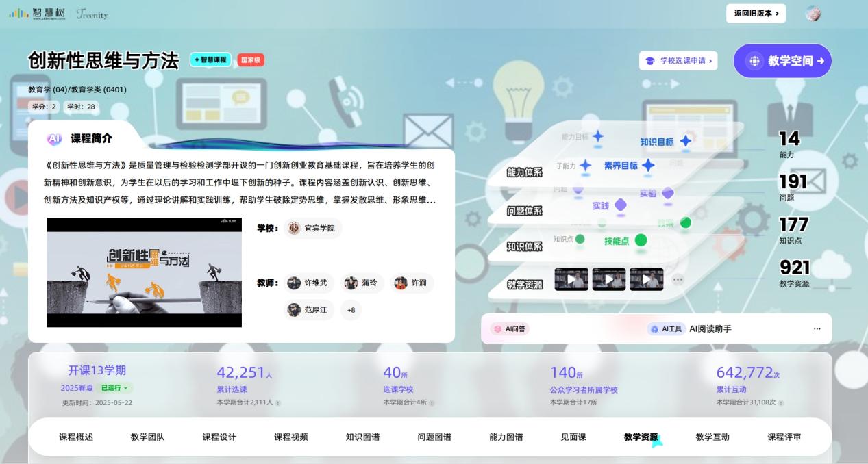Screen dimensions: 868x464
Task: Click the 返回旧版本 button
Action: tap(756, 14)
